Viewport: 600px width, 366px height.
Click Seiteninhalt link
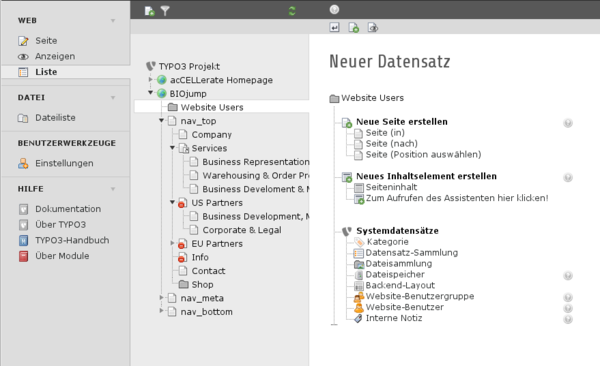[x=391, y=187]
